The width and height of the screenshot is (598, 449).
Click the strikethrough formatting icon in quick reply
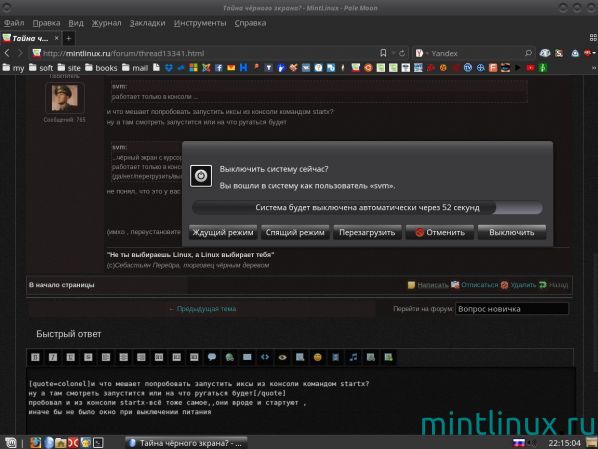pyautogui.click(x=88, y=357)
